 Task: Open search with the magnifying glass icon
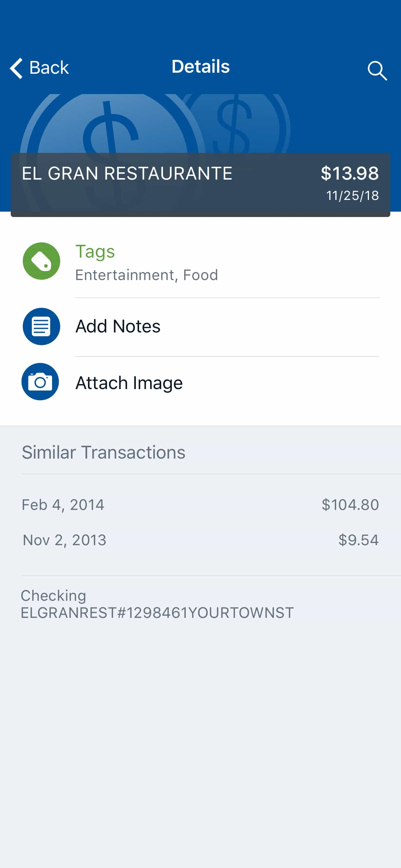(377, 71)
